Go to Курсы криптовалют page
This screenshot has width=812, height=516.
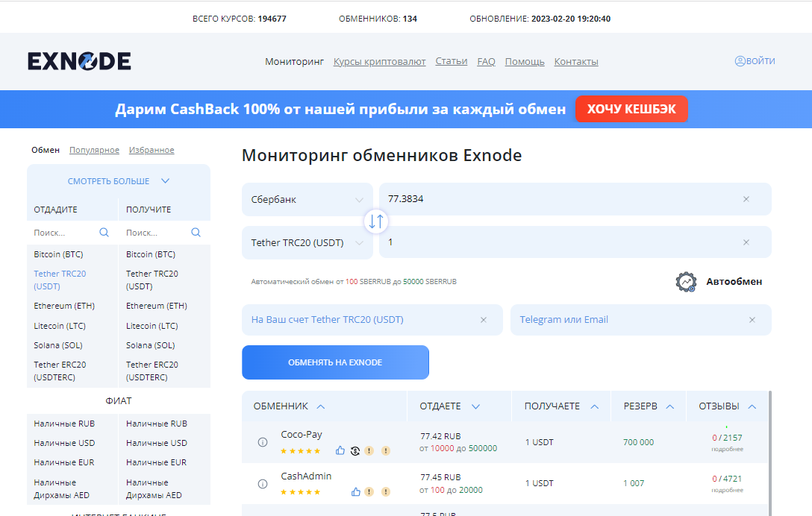(x=380, y=62)
